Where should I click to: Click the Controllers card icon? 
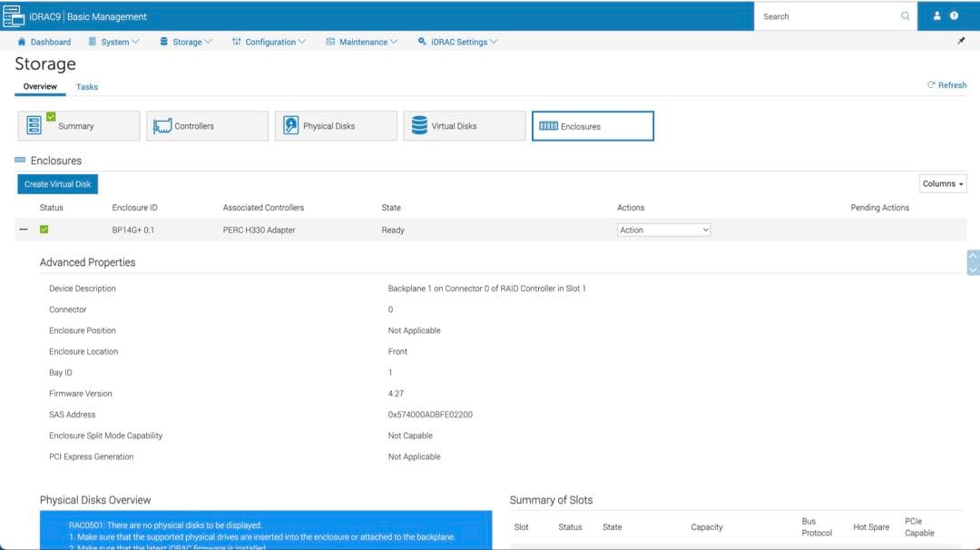(162, 126)
